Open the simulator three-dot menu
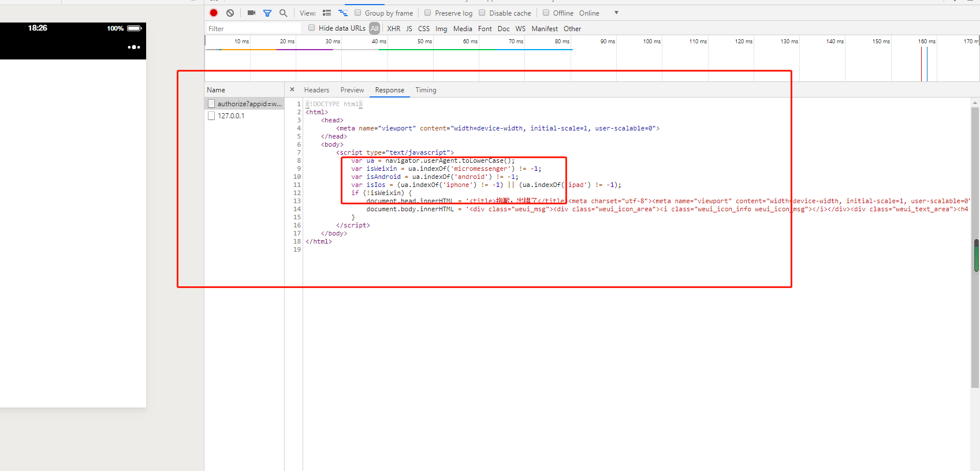 tap(134, 47)
